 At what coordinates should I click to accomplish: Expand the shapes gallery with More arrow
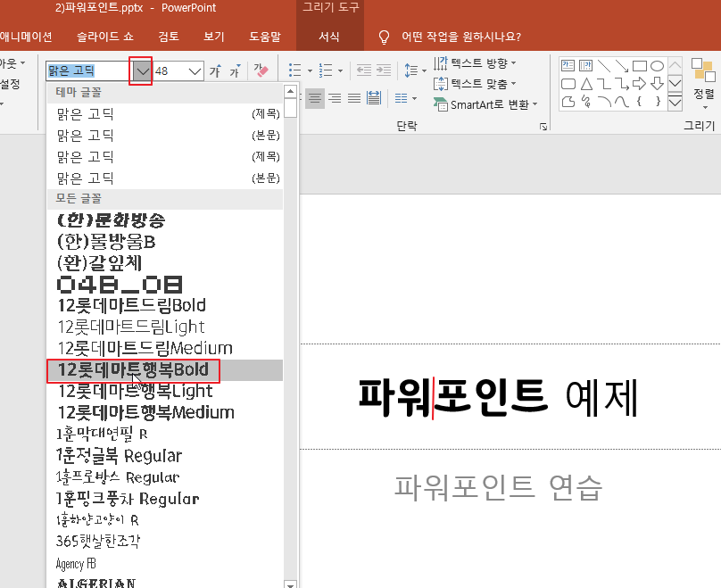click(x=675, y=102)
